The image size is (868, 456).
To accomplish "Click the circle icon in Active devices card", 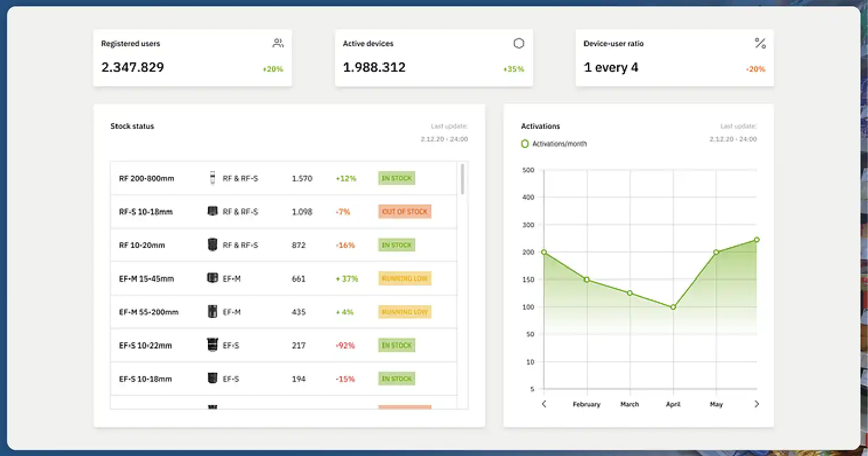I will pyautogui.click(x=519, y=43).
